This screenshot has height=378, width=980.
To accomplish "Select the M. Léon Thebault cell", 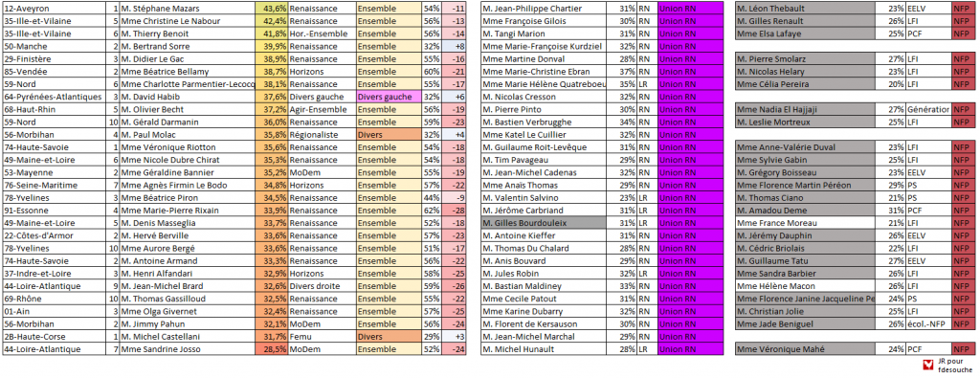I will [804, 9].
